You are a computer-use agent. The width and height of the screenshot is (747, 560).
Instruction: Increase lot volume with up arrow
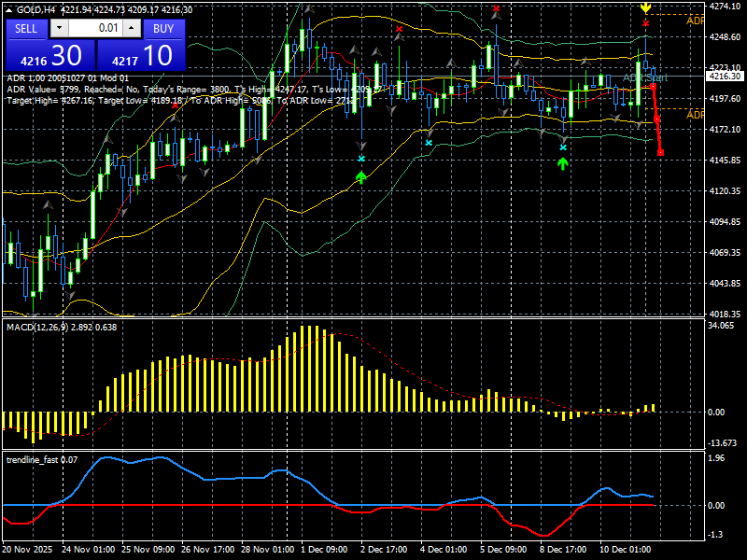coord(132,28)
